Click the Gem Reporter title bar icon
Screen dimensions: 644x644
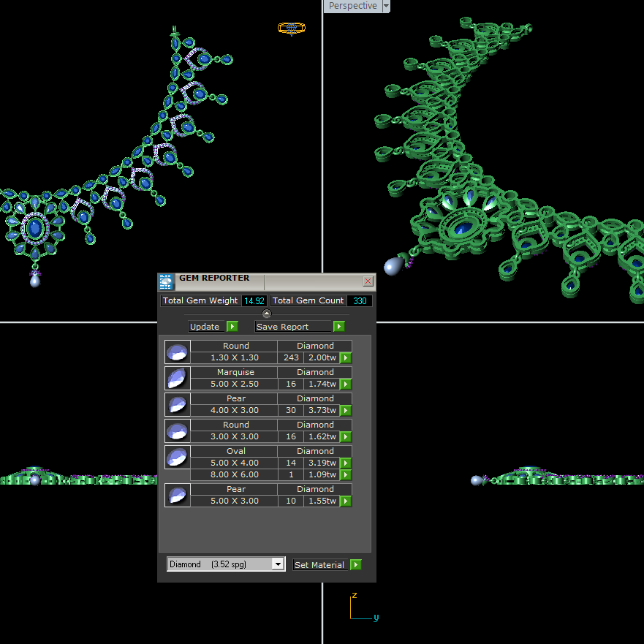click(167, 281)
